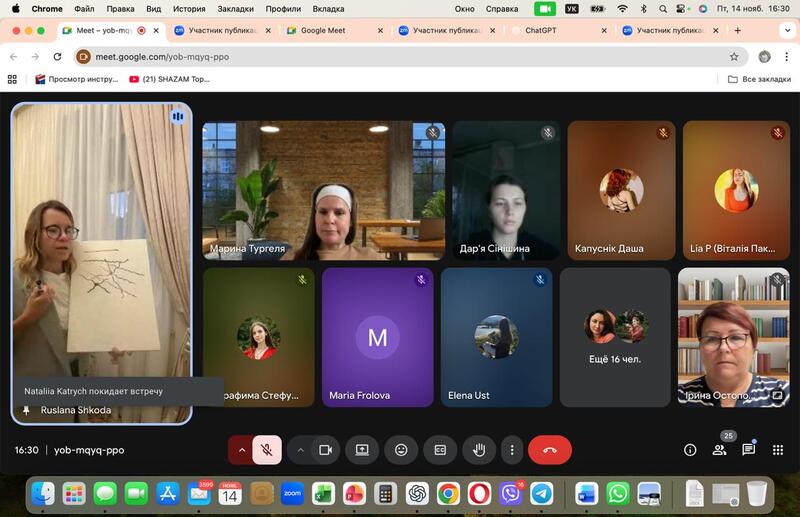Screen dimensions: 800x517
Task: Open the Закладки menu in menu bar
Action: (x=235, y=8)
